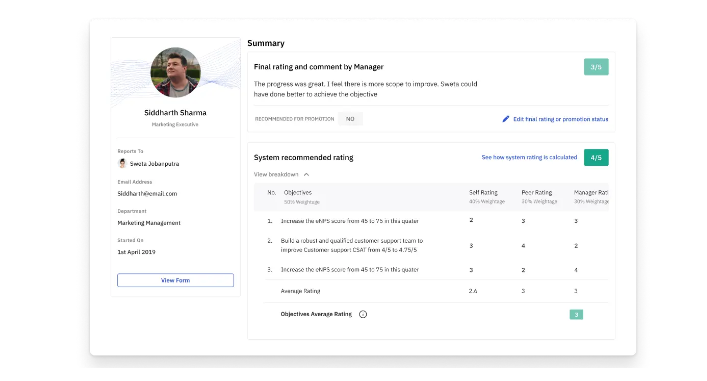Viewport: 707px width, 381px height.
Task: Click the Peer Rating column header
Action: 537,193
